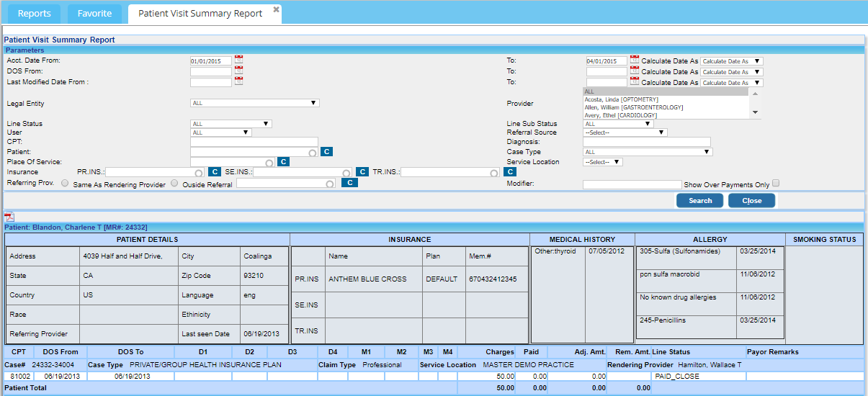
Task: Open calendar picker for DOS From
Action: coord(239,71)
